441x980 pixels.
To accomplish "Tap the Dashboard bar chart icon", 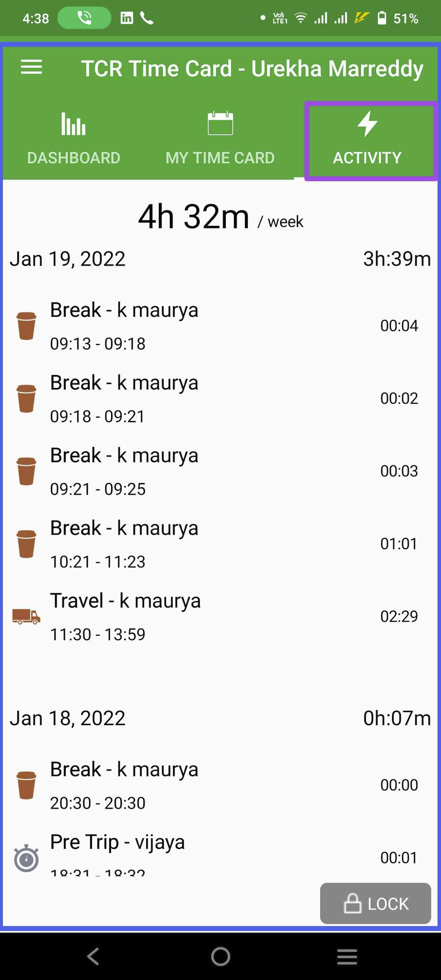I will [x=73, y=124].
